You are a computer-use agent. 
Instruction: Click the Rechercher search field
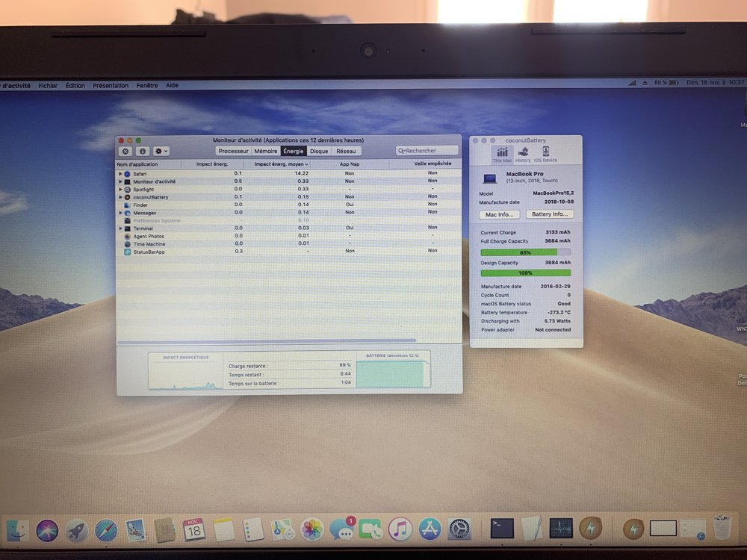(x=427, y=151)
